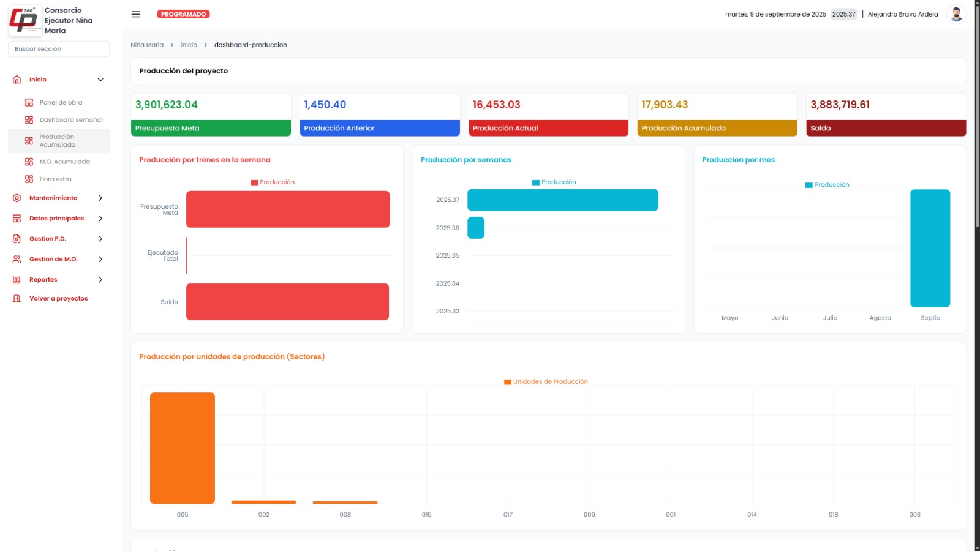Viewport: 980px width, 551px height.
Task: Click the Inicio home icon
Action: pyautogui.click(x=17, y=80)
